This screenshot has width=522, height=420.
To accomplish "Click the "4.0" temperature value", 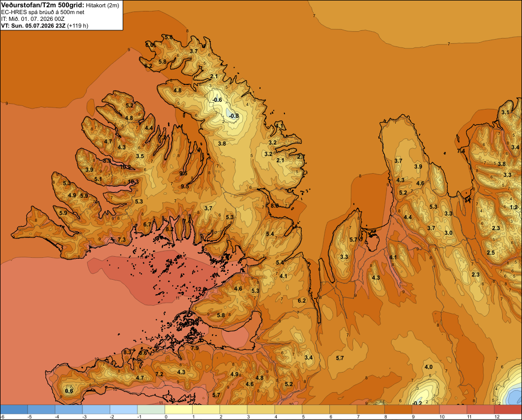I will [429, 367].
